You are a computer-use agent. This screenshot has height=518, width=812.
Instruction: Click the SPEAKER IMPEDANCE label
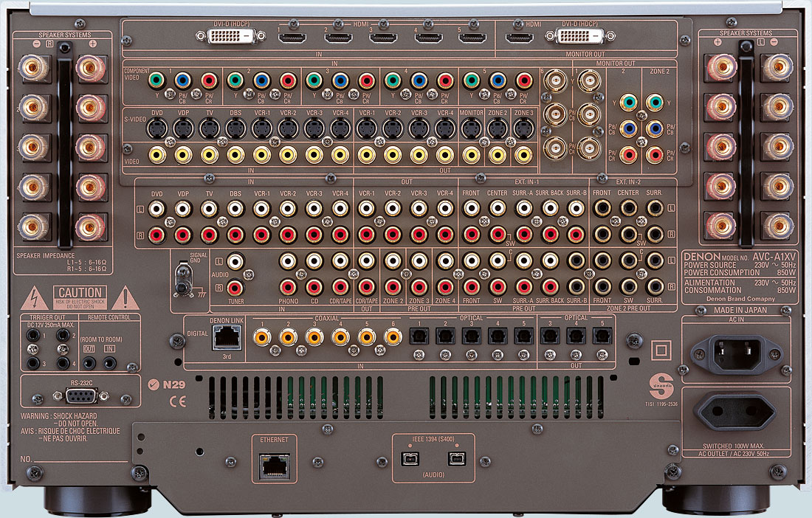pyautogui.click(x=46, y=255)
